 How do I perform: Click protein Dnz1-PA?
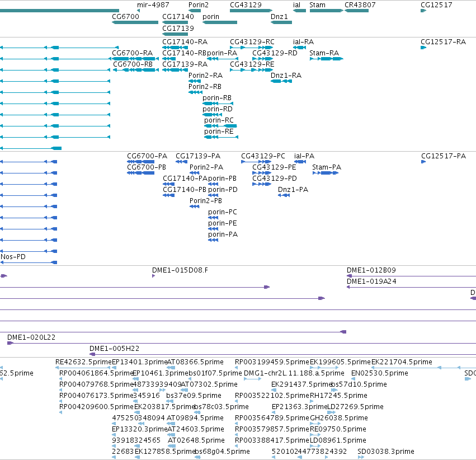(284, 195)
